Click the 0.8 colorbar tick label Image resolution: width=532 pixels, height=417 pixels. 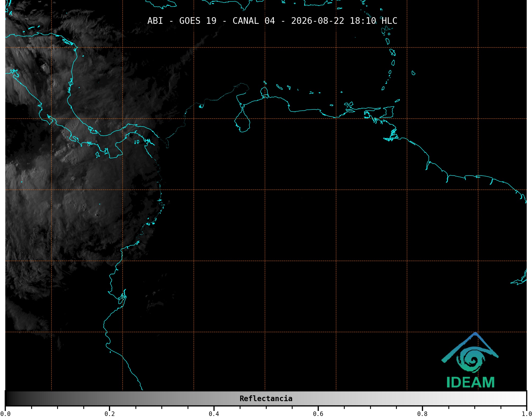422,414
